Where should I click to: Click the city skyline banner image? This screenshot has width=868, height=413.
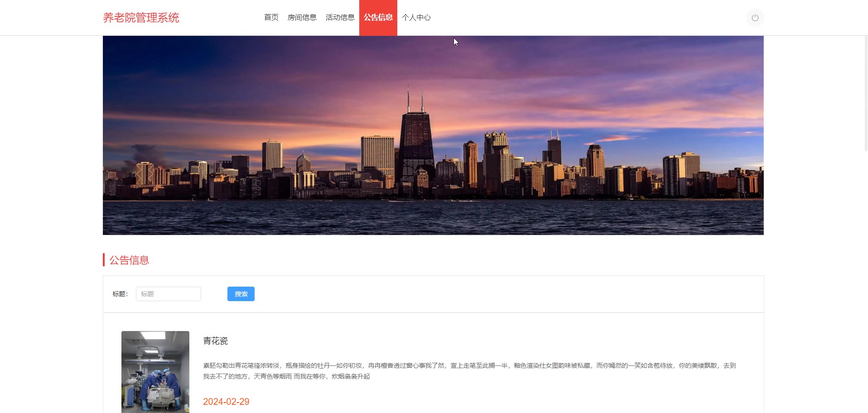point(433,135)
